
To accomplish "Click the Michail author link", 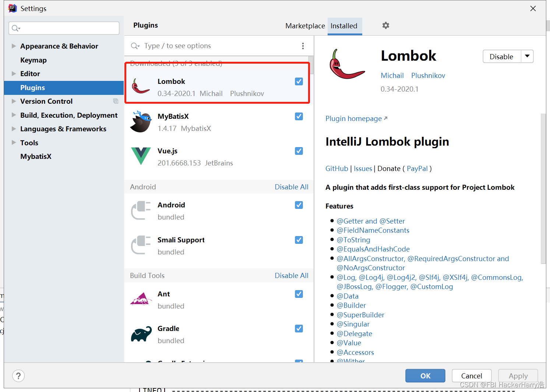I will coord(392,75).
